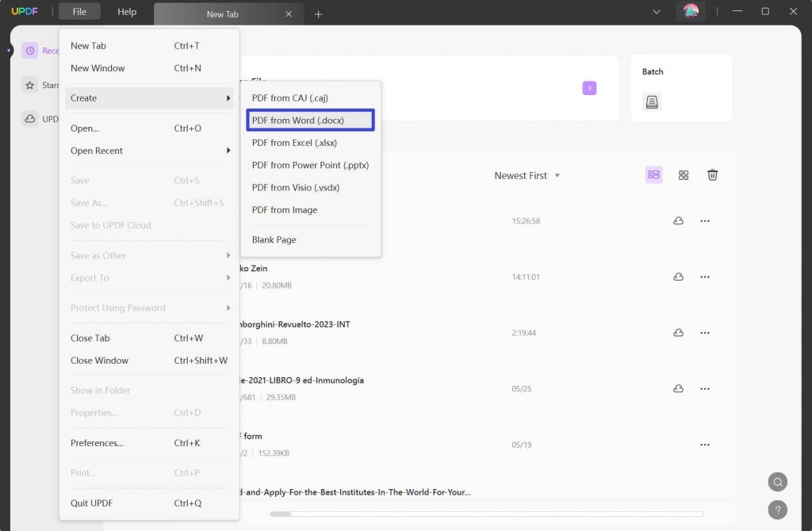Click the help question mark icon
Viewport: 812px width, 531px height.
[x=777, y=510]
